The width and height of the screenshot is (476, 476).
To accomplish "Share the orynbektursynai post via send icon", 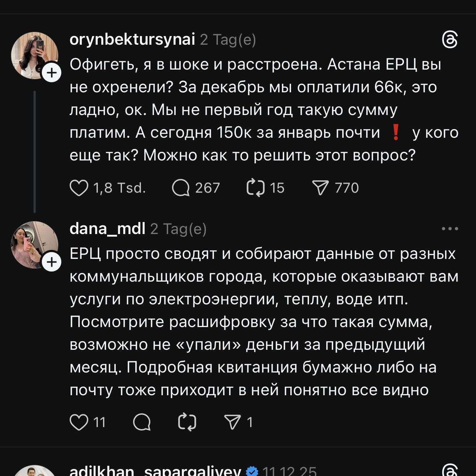I will (320, 188).
